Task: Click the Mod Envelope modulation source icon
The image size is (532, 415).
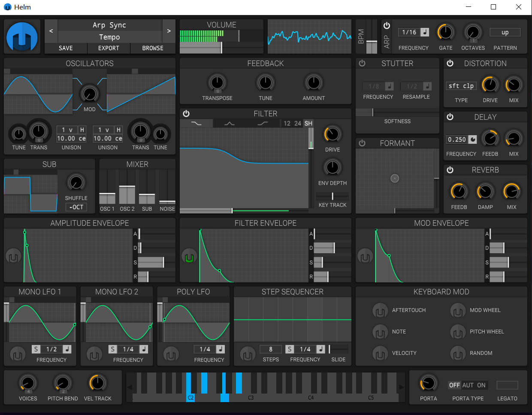Action: 365,257
